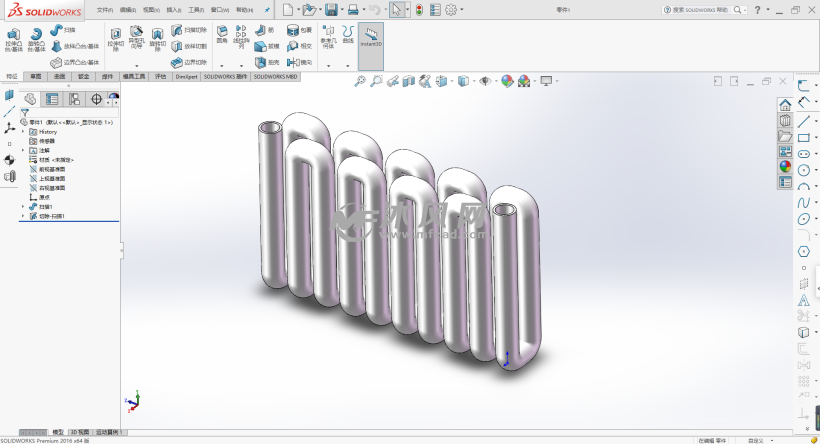The width and height of the screenshot is (820, 444).
Task: Toggle the Hide/Show Items eye icon
Action: point(485,81)
